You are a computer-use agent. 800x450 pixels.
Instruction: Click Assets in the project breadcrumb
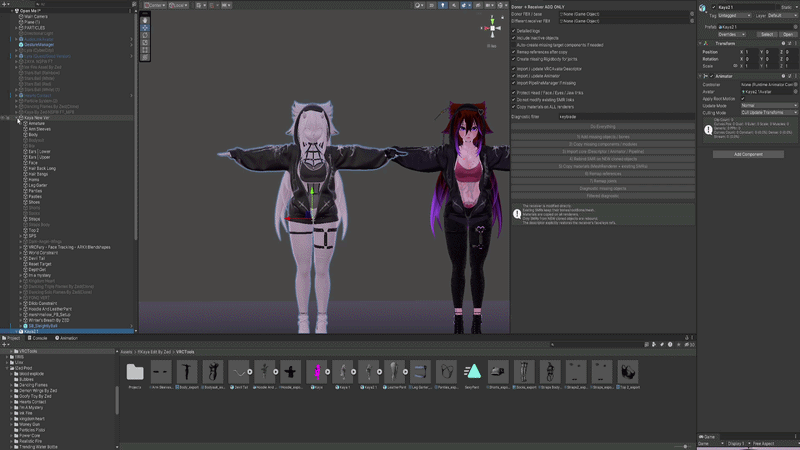pos(126,352)
